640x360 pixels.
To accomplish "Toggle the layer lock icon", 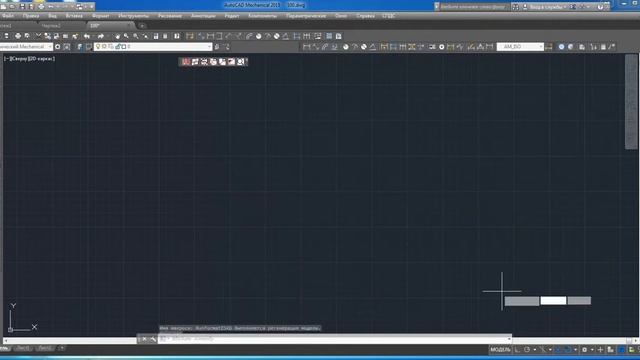I will (x=118, y=47).
